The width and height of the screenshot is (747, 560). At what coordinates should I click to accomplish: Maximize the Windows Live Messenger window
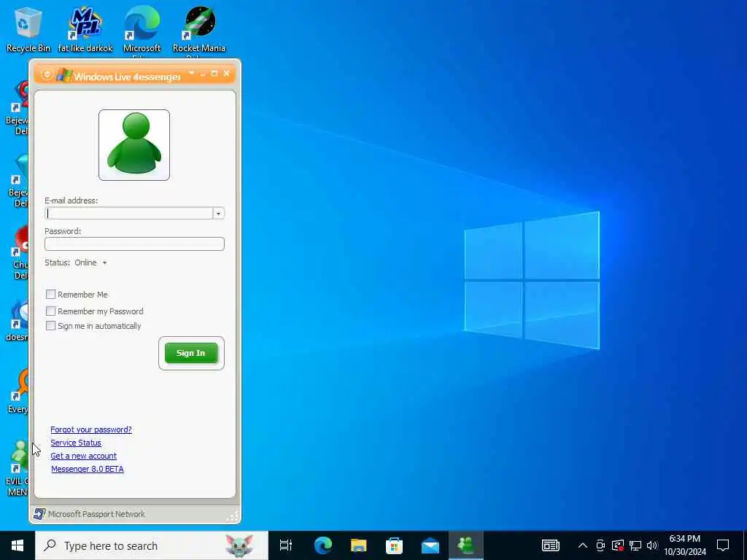[x=214, y=74]
